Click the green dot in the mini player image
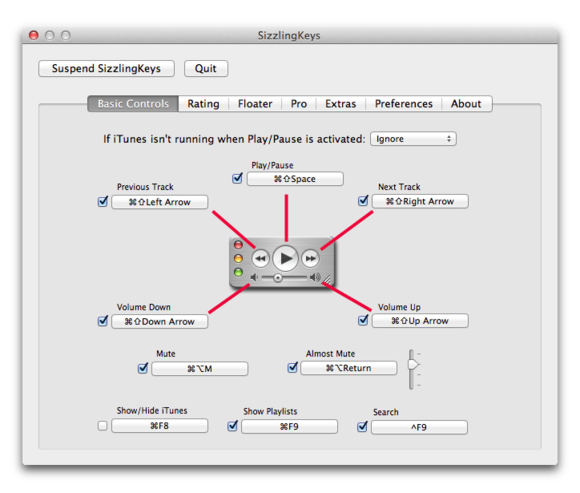Screen dimensions: 580x493 (x=238, y=272)
